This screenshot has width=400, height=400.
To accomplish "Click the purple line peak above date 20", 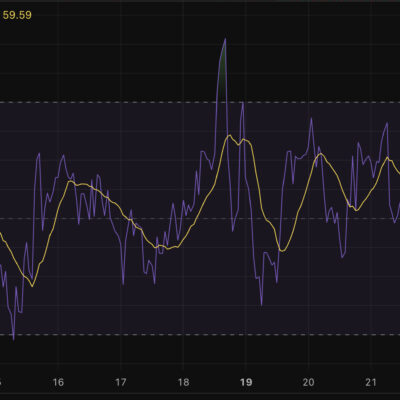I will pyautogui.click(x=311, y=119).
